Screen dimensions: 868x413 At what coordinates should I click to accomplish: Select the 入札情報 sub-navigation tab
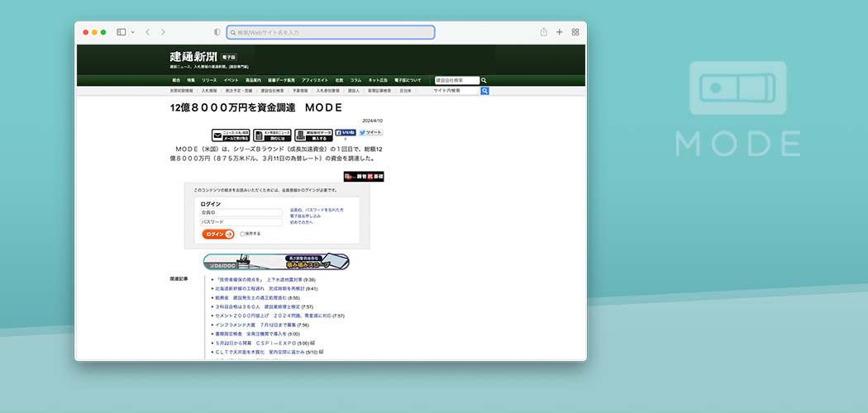coord(209,91)
